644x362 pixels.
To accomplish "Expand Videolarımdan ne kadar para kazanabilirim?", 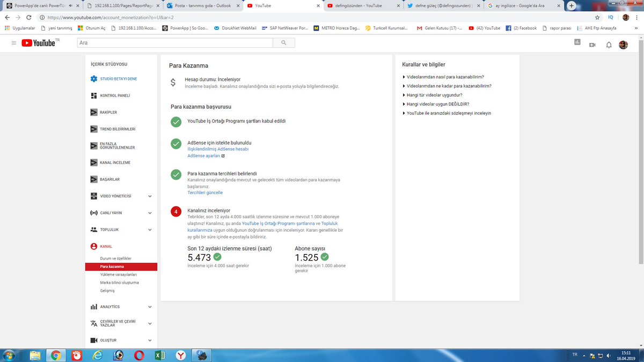I will 447,86.
